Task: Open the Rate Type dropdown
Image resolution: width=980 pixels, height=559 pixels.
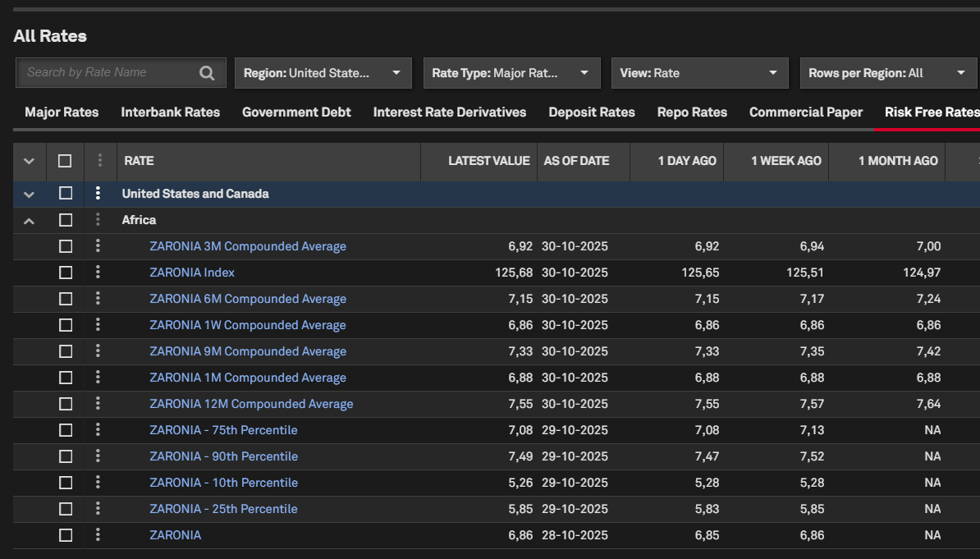Action: (x=511, y=73)
